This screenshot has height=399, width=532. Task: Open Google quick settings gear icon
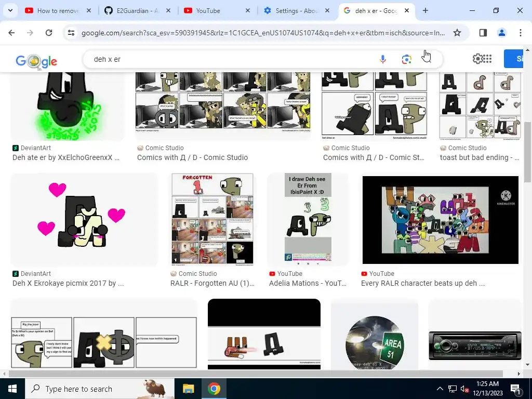tap(477, 59)
